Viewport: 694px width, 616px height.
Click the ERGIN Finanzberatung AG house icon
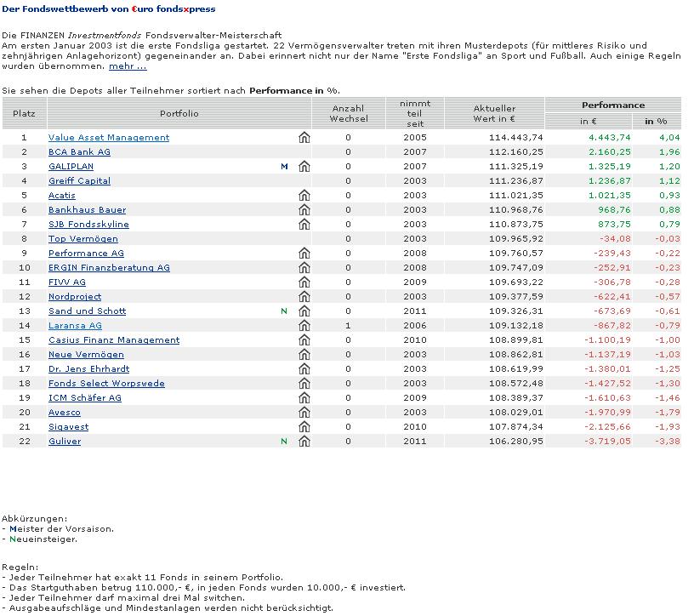point(304,267)
